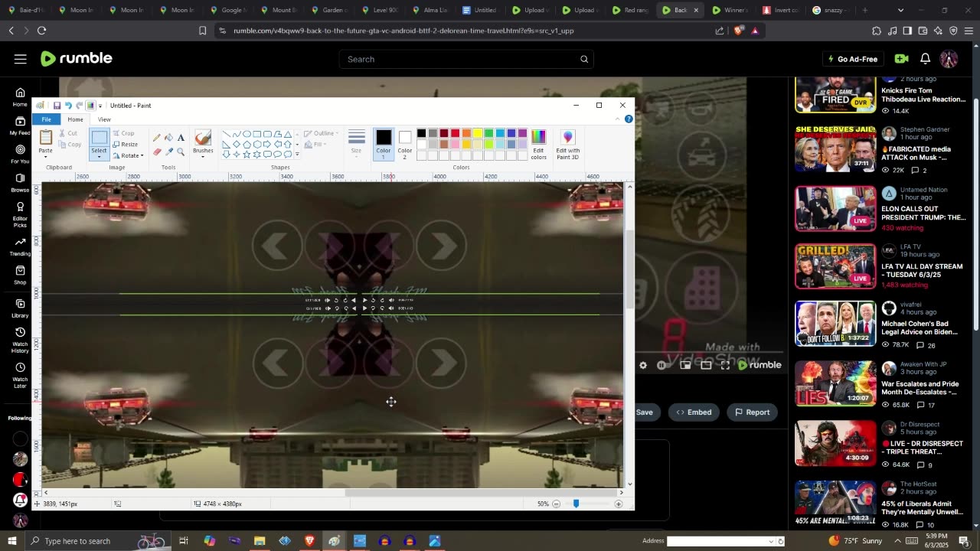The image size is (980, 551).
Task: Open the Size line thickness dropdown
Action: pyautogui.click(x=356, y=143)
